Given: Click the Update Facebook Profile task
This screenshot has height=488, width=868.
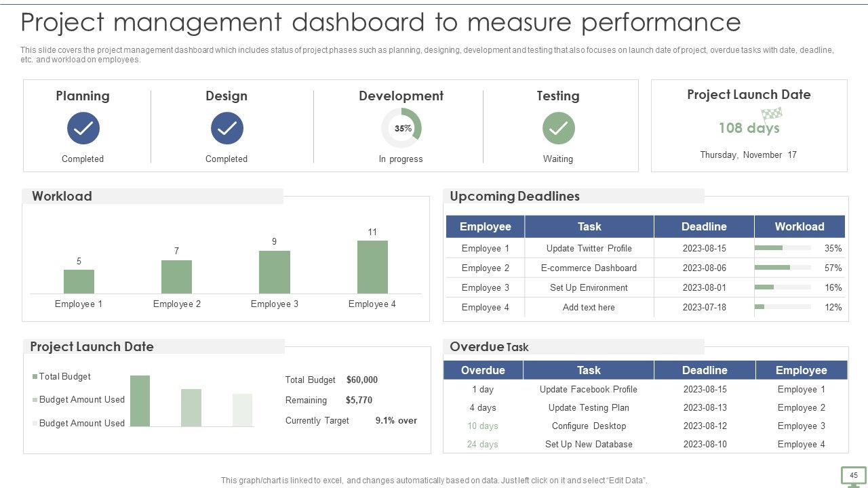Looking at the screenshot, I should pyautogui.click(x=589, y=389).
